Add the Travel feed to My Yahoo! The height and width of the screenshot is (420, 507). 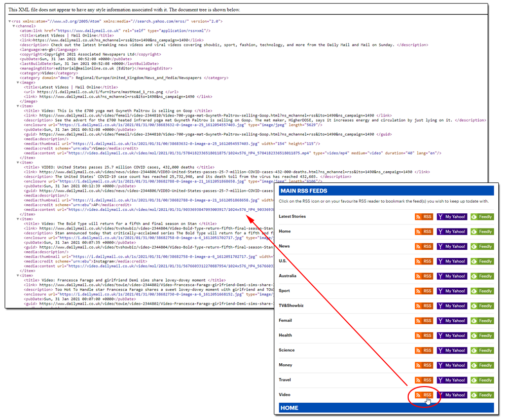(452, 380)
